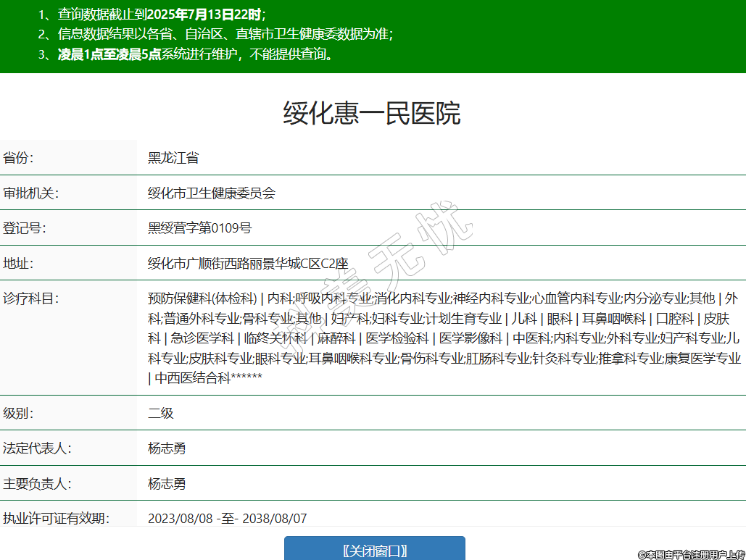The height and width of the screenshot is (560, 746).
Task: Click the 执业许可证有效期 field label
Action: coord(55,518)
